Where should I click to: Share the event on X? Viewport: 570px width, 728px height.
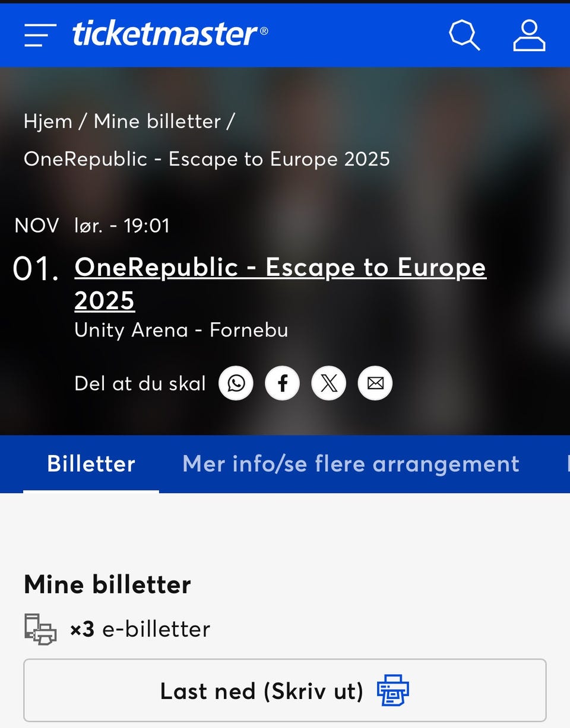pos(328,383)
